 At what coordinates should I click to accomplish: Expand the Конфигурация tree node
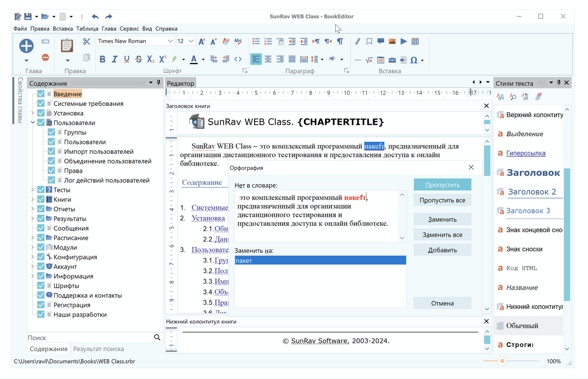click(33, 257)
